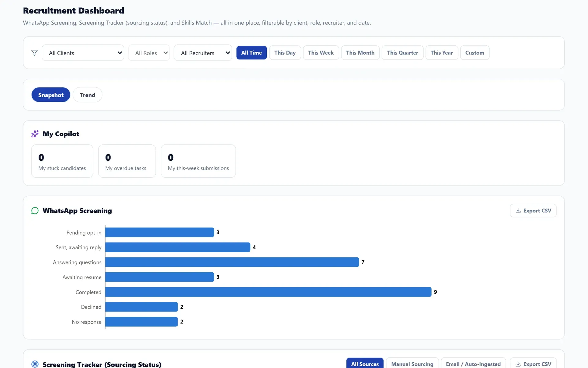588x368 pixels.
Task: Open the All Clients dropdown
Action: 83,53
